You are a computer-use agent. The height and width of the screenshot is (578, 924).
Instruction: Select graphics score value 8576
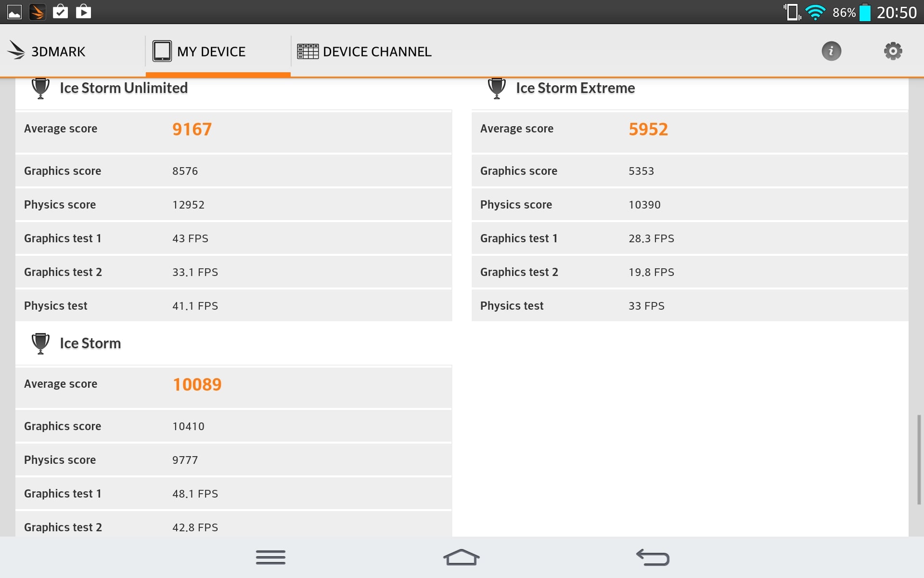tap(185, 171)
